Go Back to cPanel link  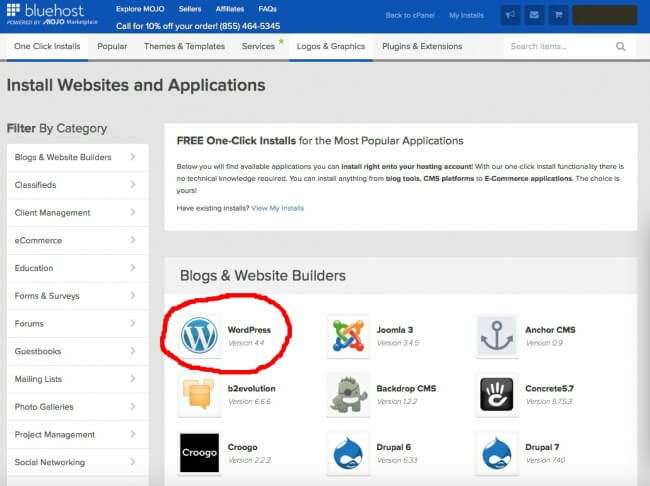pyautogui.click(x=409, y=15)
